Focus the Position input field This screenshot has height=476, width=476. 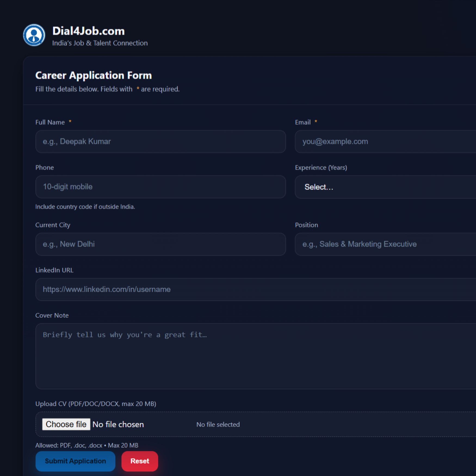385,244
